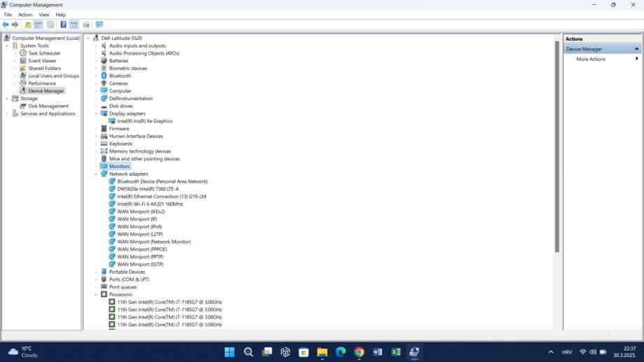
Task: Select the Cameras category icon
Action: coord(104,83)
